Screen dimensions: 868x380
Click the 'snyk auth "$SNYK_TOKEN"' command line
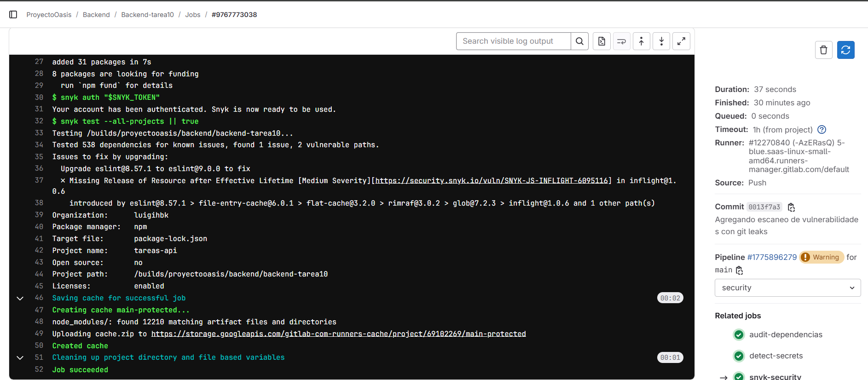[x=106, y=98]
